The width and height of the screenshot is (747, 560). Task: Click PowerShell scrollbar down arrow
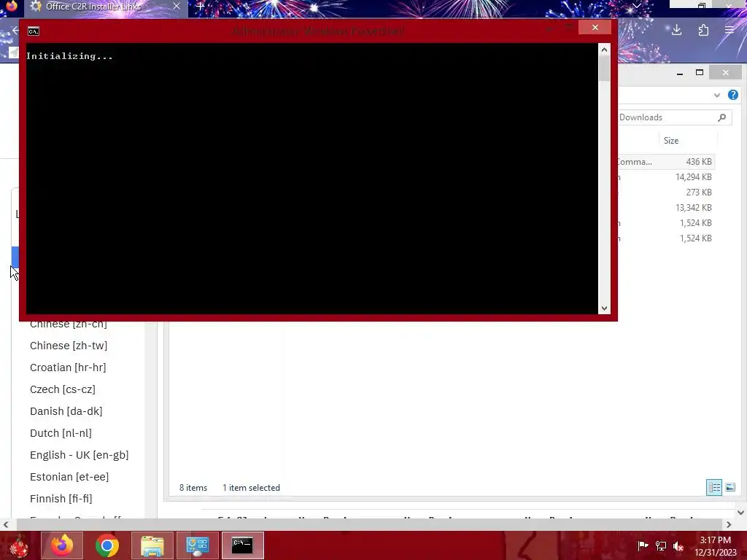[604, 308]
